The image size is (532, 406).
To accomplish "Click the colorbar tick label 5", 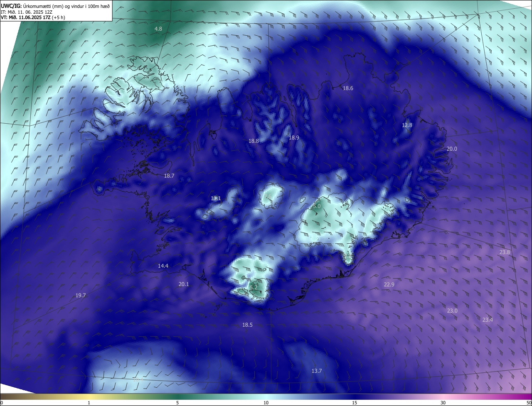I will 177,403.
